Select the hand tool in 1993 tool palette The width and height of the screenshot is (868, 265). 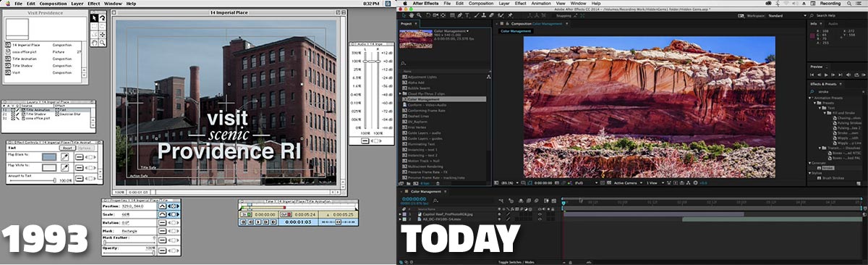click(94, 43)
